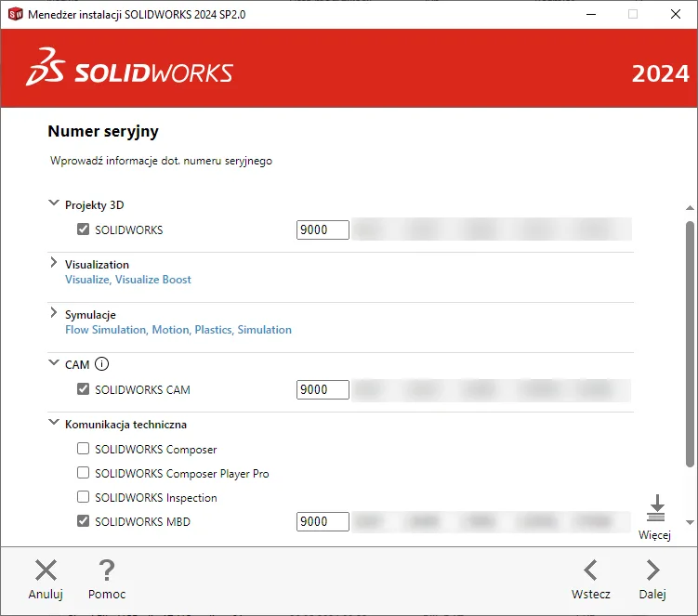Uncheck SOLIDWORKS MBD checkbox
698x616 pixels.
[84, 520]
